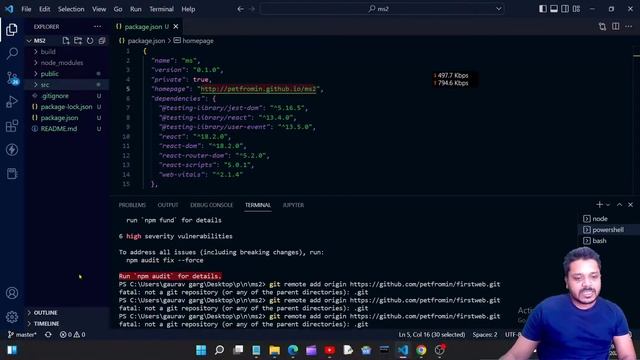Close the package.json editor tab
The image size is (640, 360).
tap(176, 27)
